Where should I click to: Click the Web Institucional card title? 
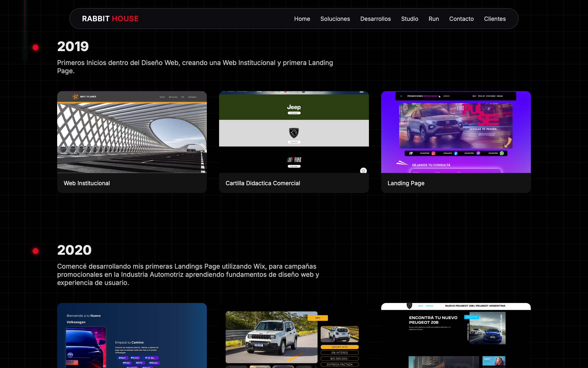pyautogui.click(x=87, y=183)
